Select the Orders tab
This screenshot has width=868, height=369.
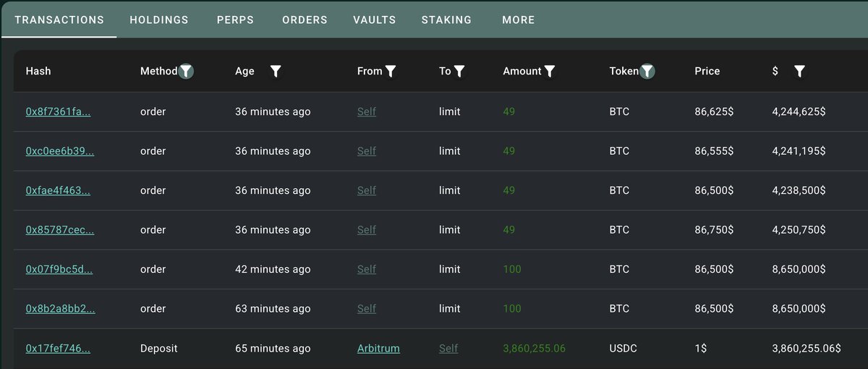[x=305, y=20]
